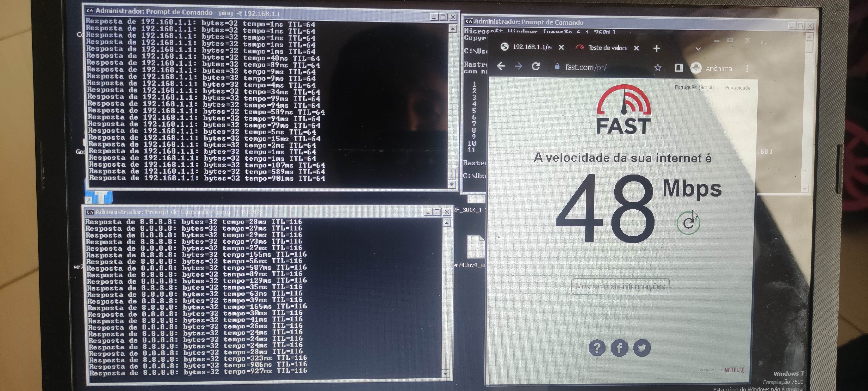Open the help question mark icon
This screenshot has height=391, width=868.
pos(597,348)
